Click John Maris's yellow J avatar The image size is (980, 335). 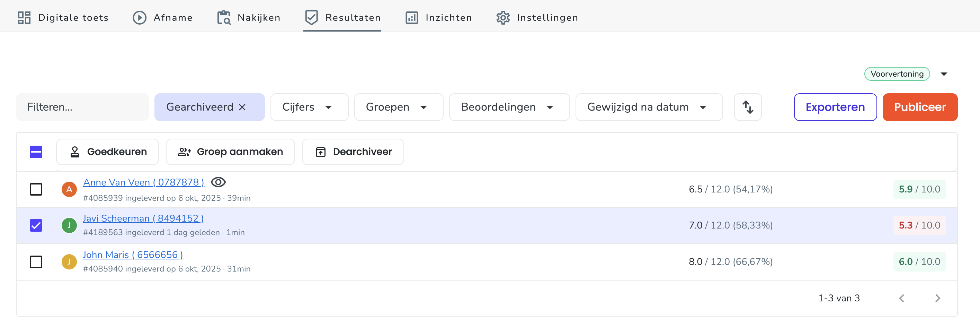coord(69,261)
